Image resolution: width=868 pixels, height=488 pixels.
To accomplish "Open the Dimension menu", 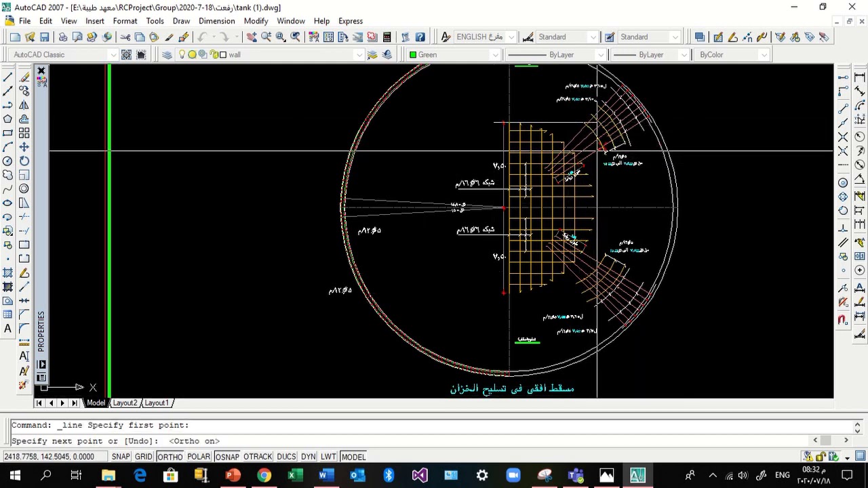I will point(216,21).
